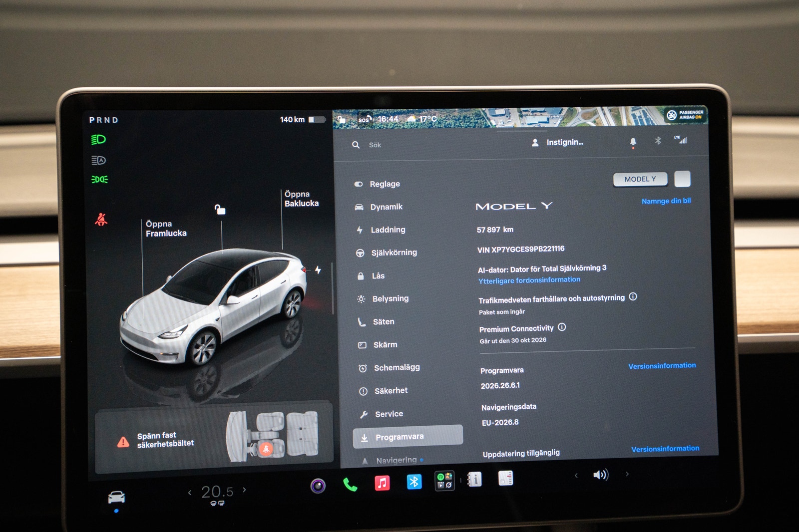The height and width of the screenshot is (532, 799).
Task: Toggle the auto high beam icon
Action: pos(98,160)
